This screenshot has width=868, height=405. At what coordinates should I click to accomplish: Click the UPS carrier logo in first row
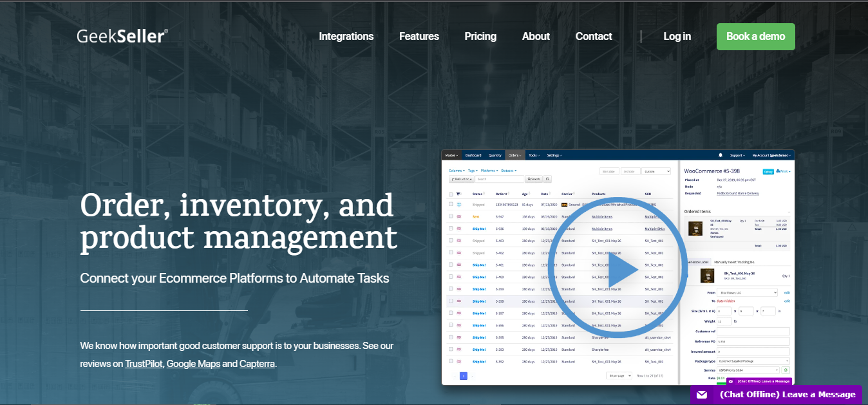(564, 205)
